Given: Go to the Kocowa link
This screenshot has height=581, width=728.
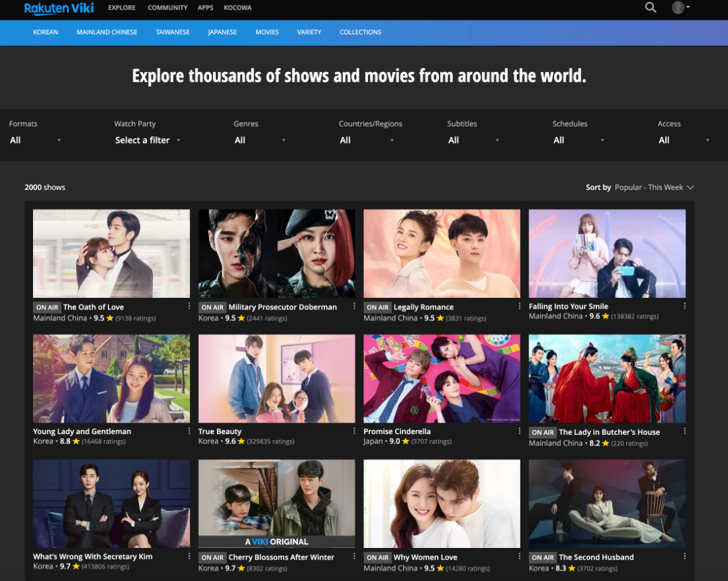Looking at the screenshot, I should [237, 8].
